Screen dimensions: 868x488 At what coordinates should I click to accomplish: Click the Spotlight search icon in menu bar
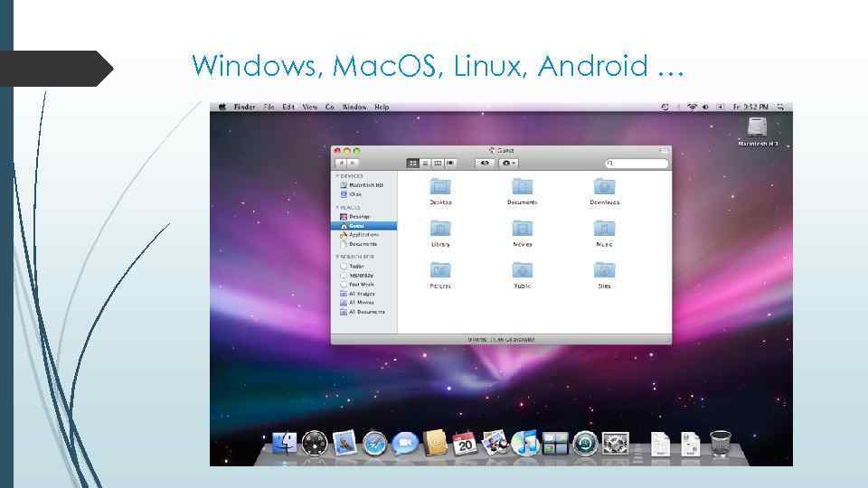click(x=780, y=107)
